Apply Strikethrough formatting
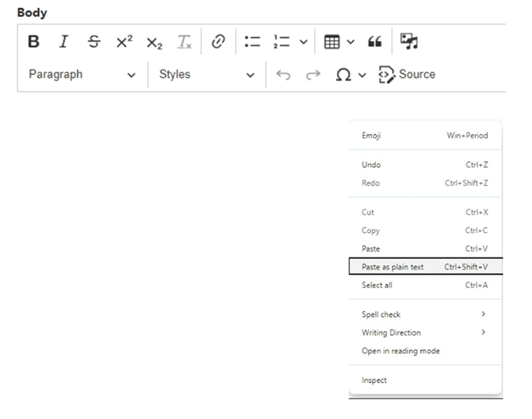This screenshot has width=532, height=419. (x=94, y=42)
